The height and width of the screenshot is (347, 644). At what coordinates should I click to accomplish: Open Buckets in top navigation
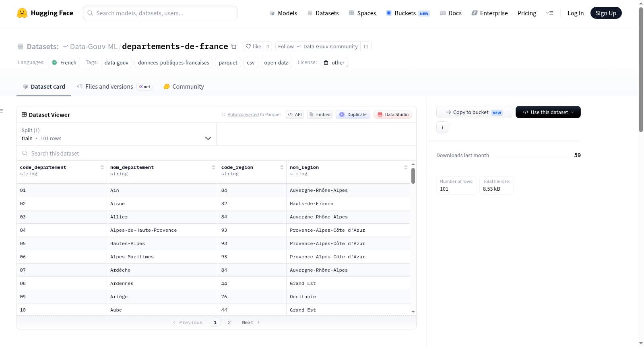tap(408, 13)
